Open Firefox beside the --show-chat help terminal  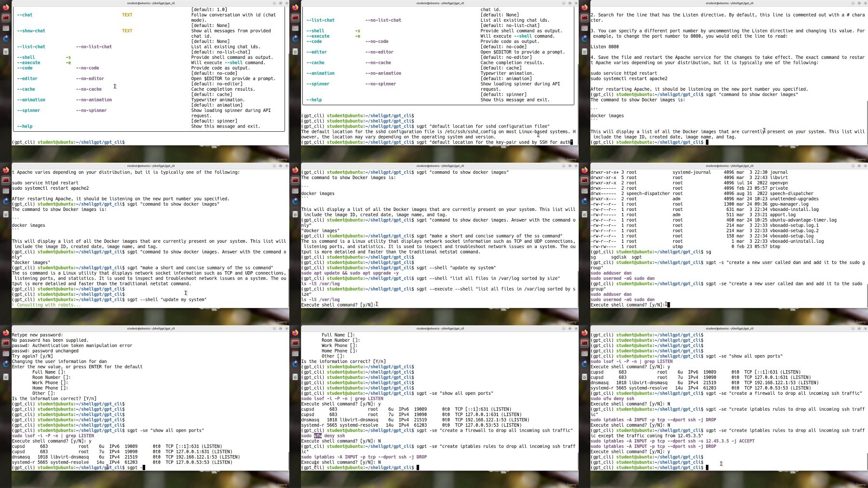pos(6,7)
